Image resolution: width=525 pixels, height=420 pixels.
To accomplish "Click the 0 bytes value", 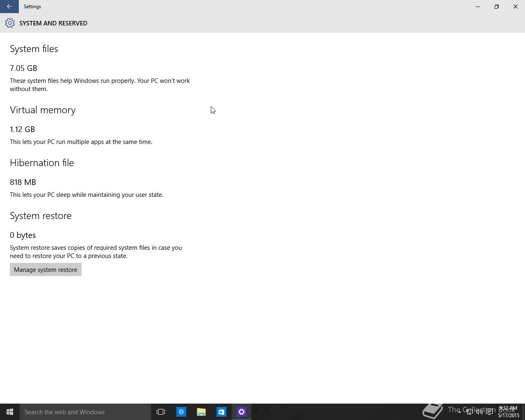I will click(x=23, y=235).
